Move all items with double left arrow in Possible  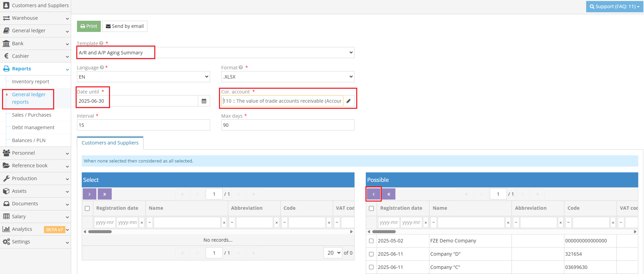pyautogui.click(x=389, y=194)
